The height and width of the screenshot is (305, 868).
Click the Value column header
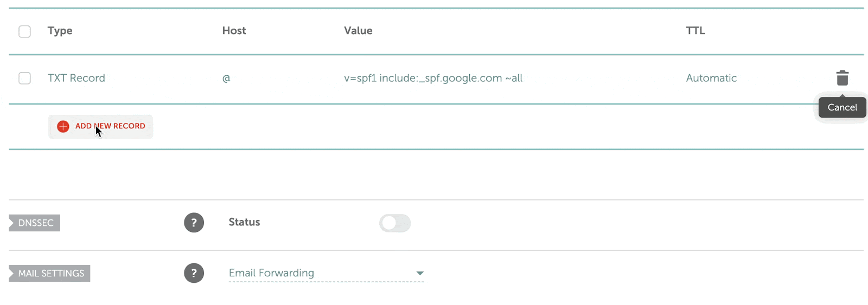tap(358, 31)
